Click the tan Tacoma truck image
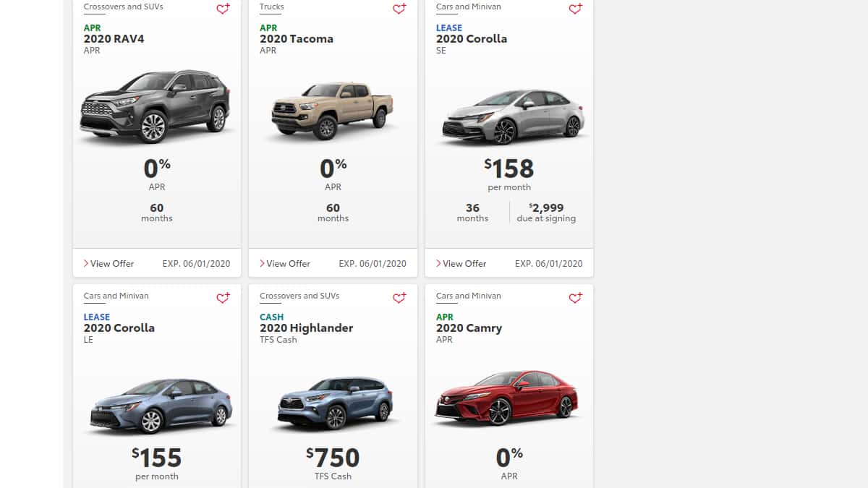 click(x=333, y=110)
